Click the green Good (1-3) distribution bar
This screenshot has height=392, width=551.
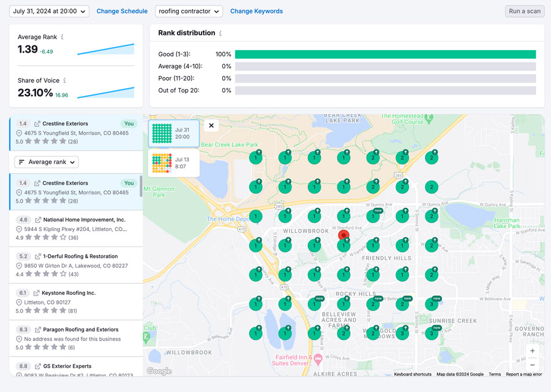coord(384,54)
